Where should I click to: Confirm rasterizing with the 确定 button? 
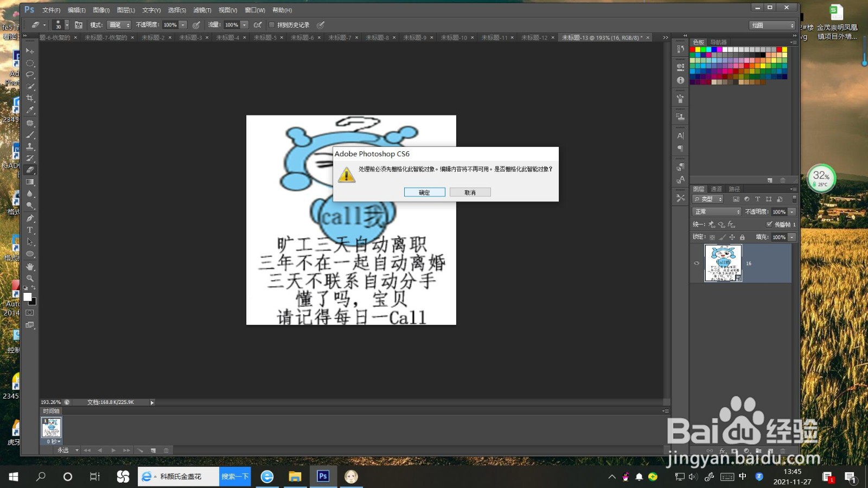(x=424, y=192)
